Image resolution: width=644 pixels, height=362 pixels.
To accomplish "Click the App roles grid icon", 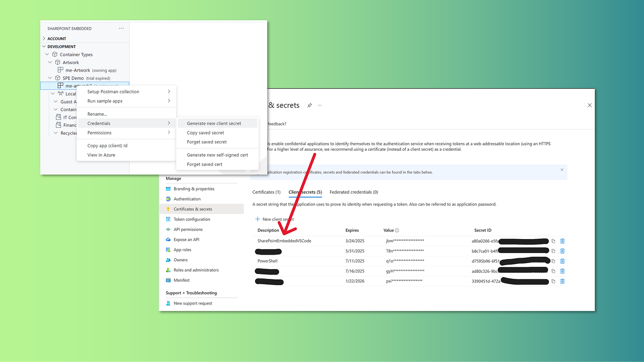I will click(168, 249).
